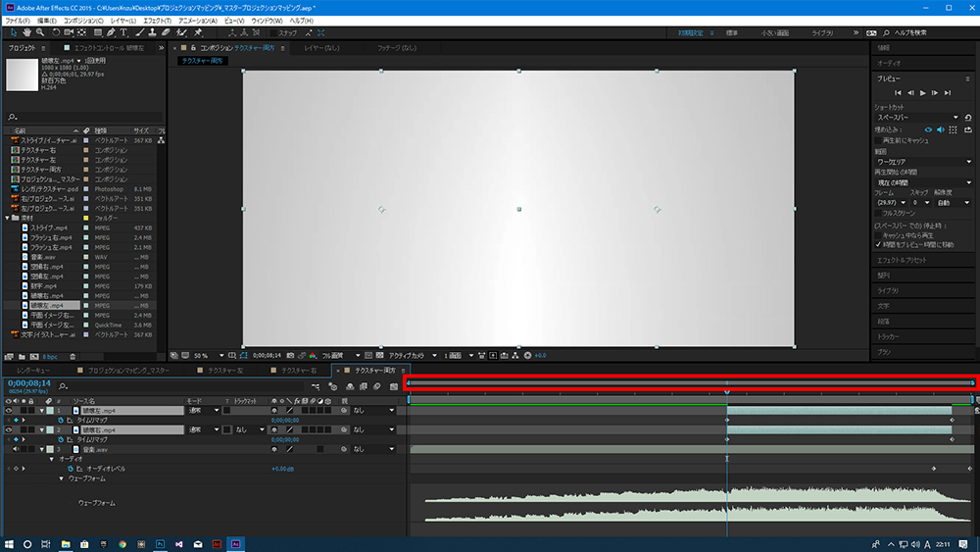Viewport: 980px width, 552px height.
Task: Select the Zoom magnifier tool
Action: click(38, 32)
